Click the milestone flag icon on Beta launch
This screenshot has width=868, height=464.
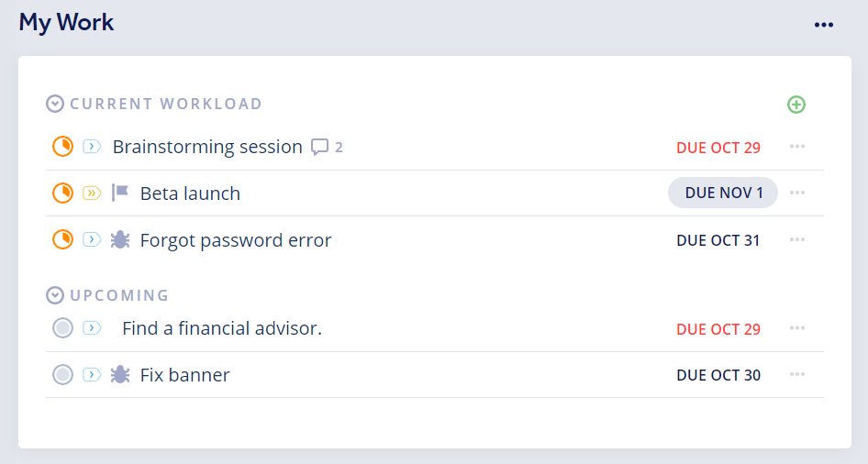pos(120,193)
